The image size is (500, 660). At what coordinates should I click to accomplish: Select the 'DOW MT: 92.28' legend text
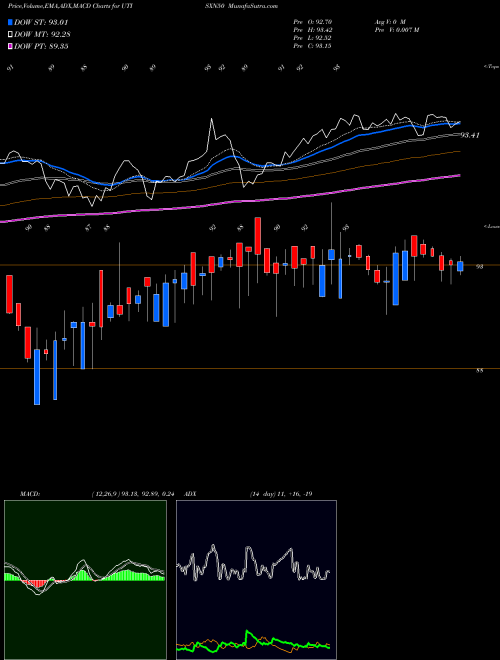pos(42,35)
